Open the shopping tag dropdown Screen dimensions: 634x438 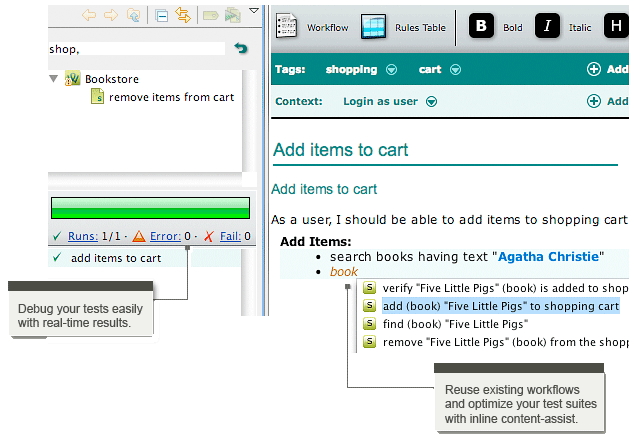tap(392, 70)
